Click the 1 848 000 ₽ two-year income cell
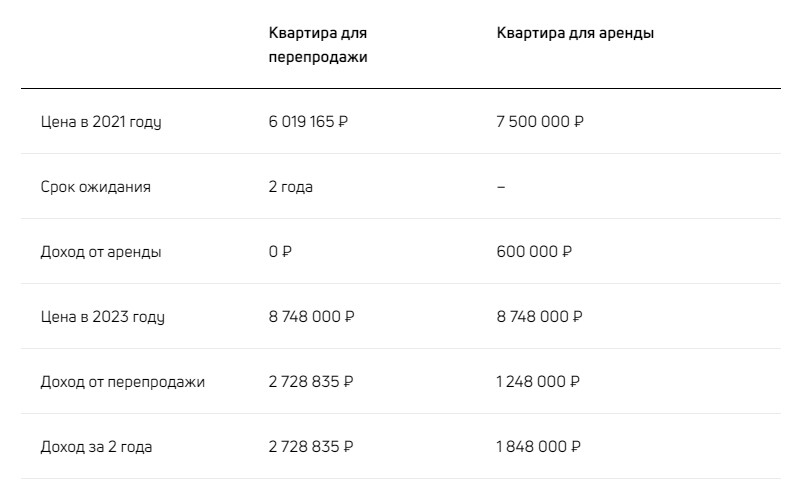 click(539, 447)
